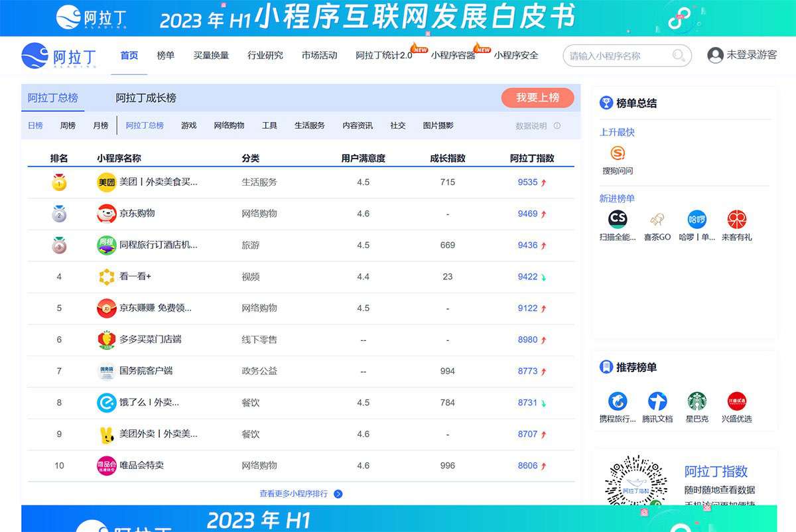Open 榜单 navigation item
Screen dimensions: 796x532
(x=166, y=56)
